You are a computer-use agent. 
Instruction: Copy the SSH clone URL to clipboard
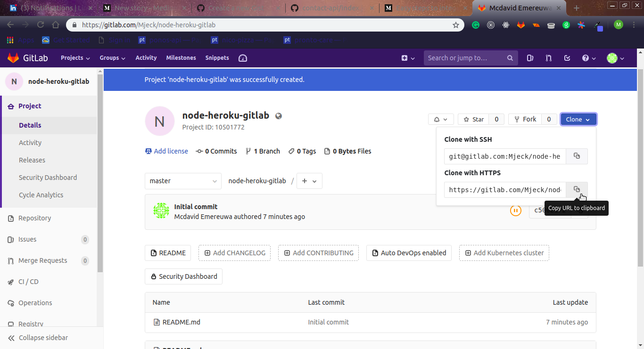[576, 156]
